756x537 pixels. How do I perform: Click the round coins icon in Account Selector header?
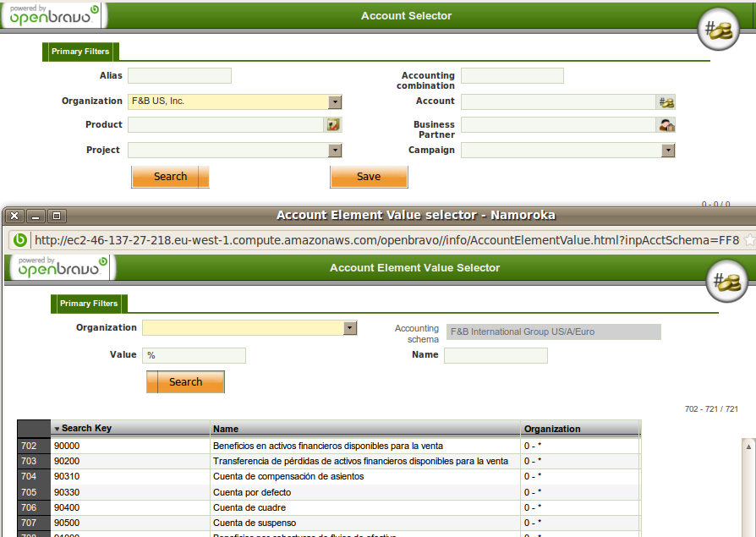point(719,30)
